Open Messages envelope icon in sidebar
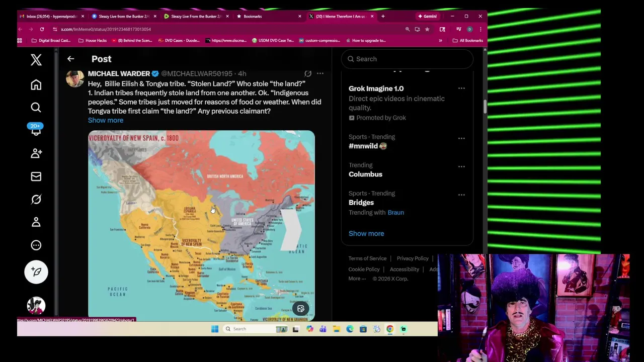 (x=36, y=176)
